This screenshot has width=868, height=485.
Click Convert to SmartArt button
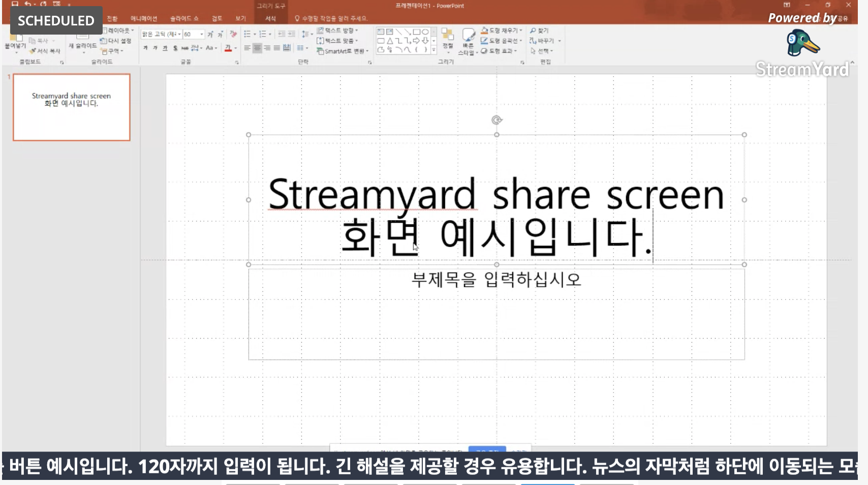click(342, 51)
